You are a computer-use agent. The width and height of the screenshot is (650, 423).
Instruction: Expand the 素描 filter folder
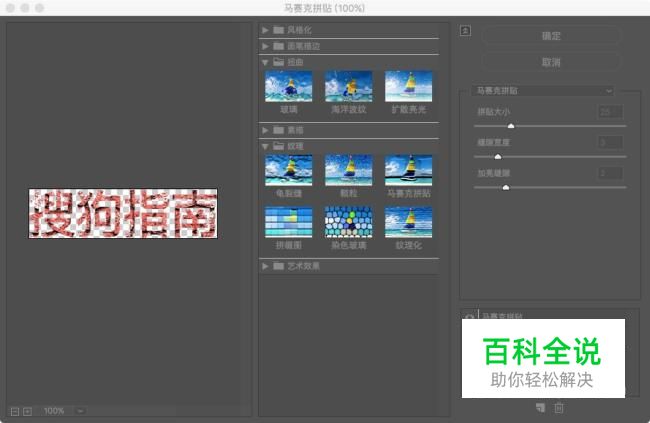[x=265, y=131]
